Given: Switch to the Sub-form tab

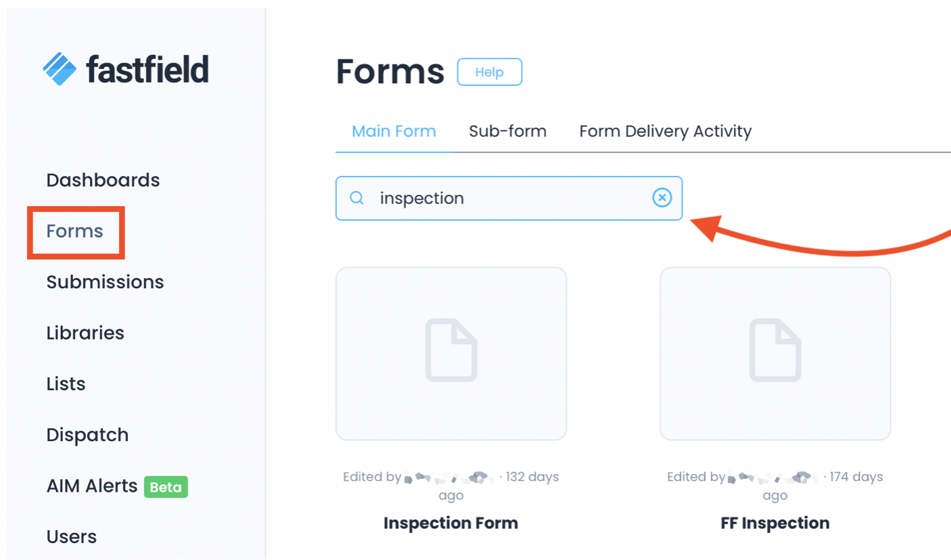Looking at the screenshot, I should (507, 131).
